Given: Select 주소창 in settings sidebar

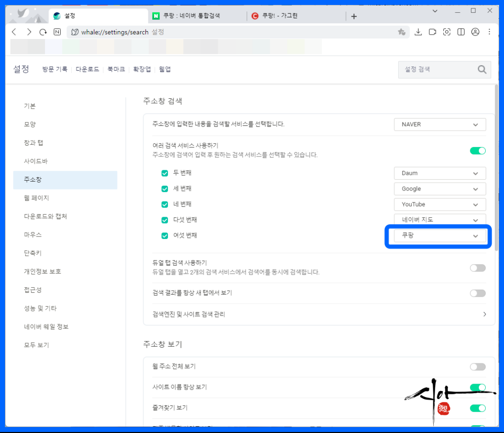Looking at the screenshot, I should pyautogui.click(x=65, y=180).
